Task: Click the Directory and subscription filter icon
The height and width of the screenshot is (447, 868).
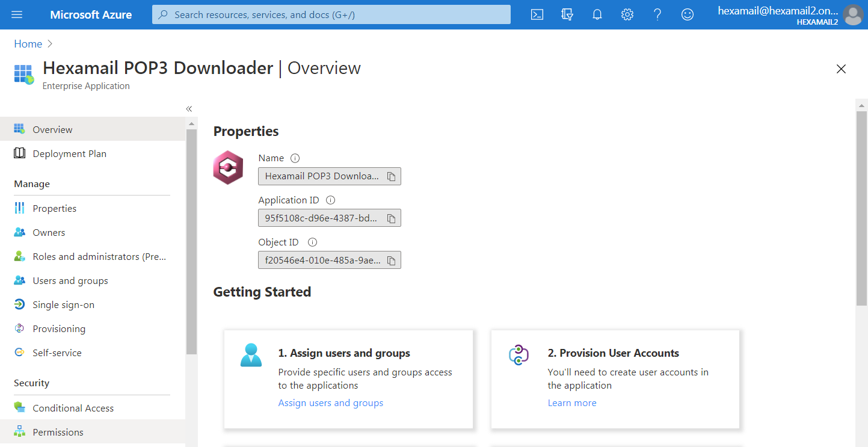Action: (567, 14)
